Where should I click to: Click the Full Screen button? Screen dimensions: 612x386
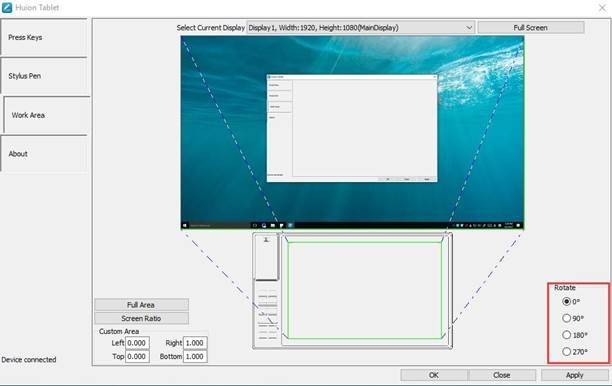click(531, 28)
